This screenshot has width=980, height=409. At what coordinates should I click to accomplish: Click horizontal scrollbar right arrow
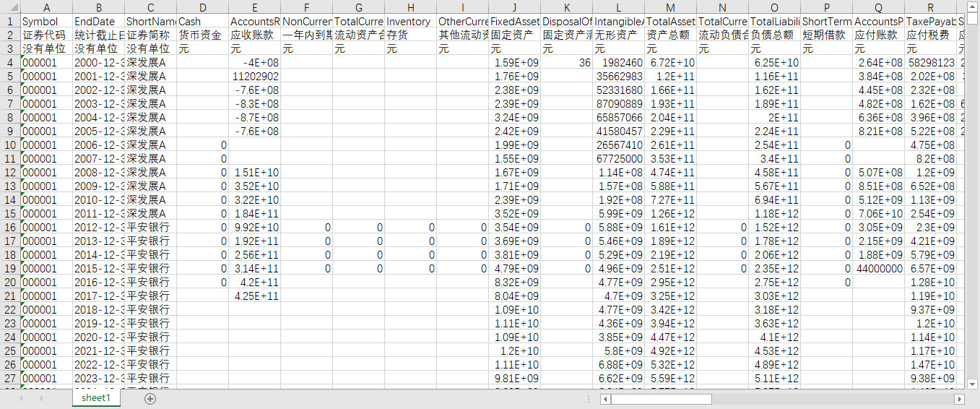click(x=960, y=399)
